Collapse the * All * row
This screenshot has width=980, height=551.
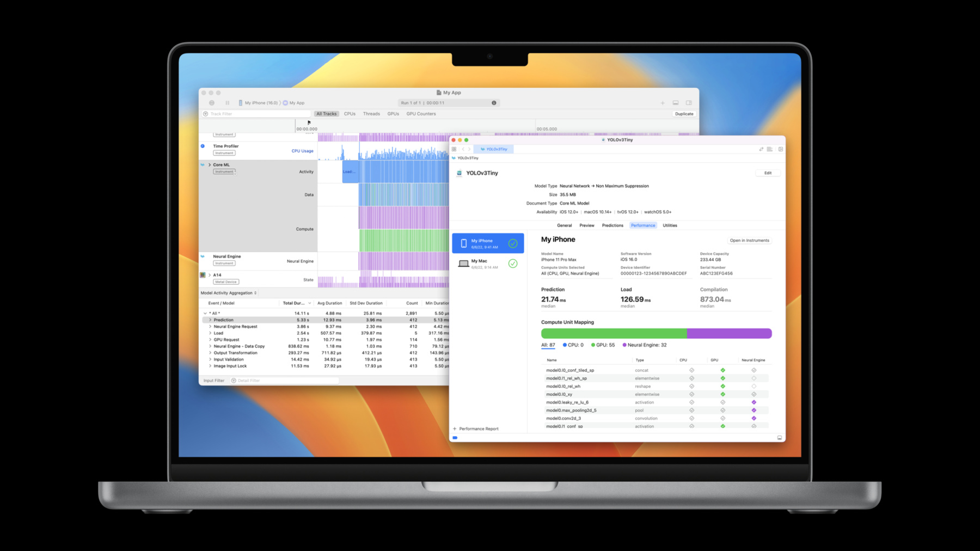[x=205, y=314]
